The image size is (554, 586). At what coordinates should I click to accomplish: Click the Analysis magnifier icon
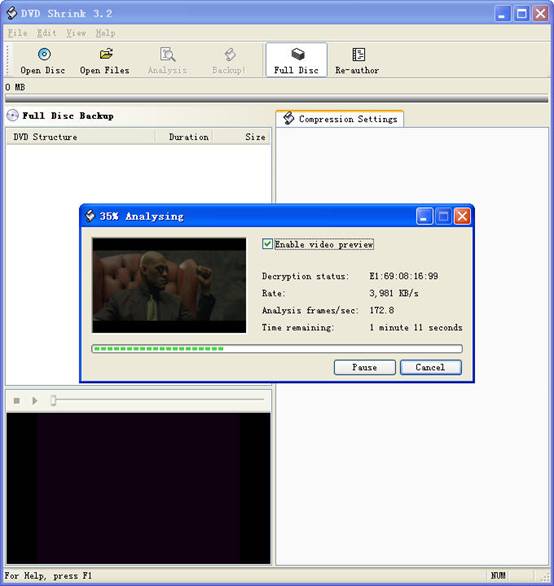click(x=167, y=55)
